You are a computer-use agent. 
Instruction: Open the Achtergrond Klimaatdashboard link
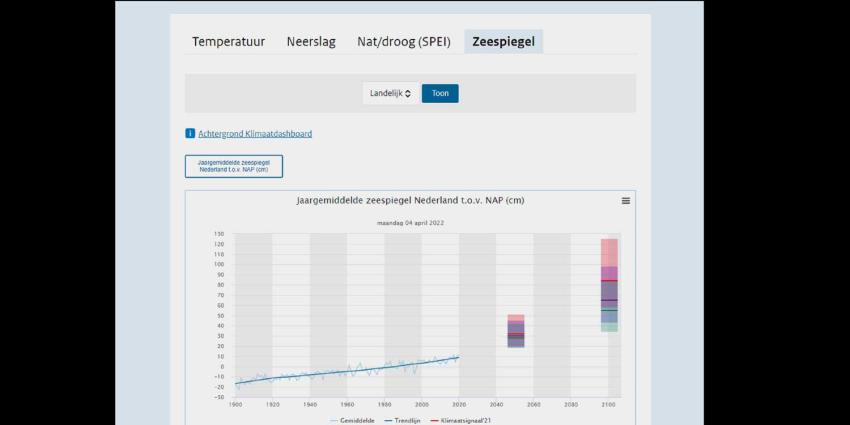pos(255,133)
